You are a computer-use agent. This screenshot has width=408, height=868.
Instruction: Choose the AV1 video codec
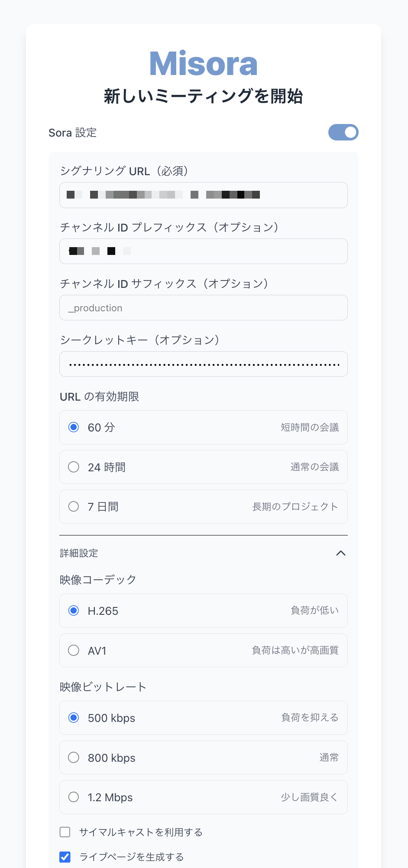tap(74, 650)
